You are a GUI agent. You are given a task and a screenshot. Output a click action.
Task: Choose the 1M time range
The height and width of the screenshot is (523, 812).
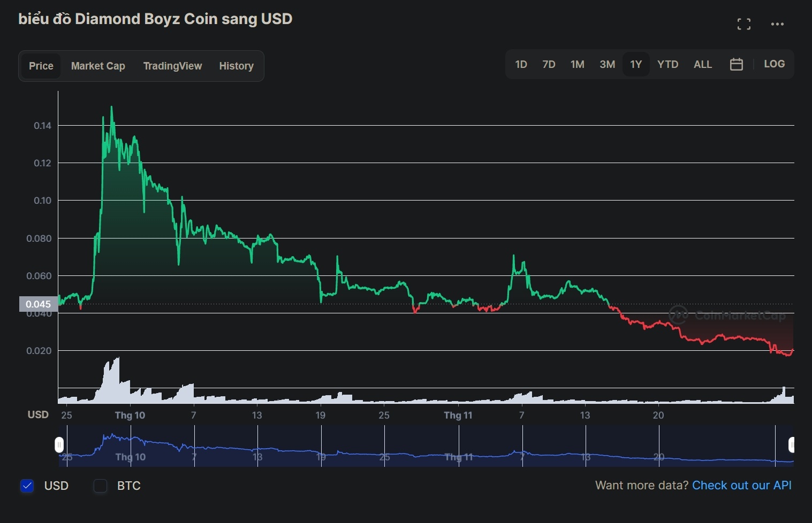coord(577,64)
